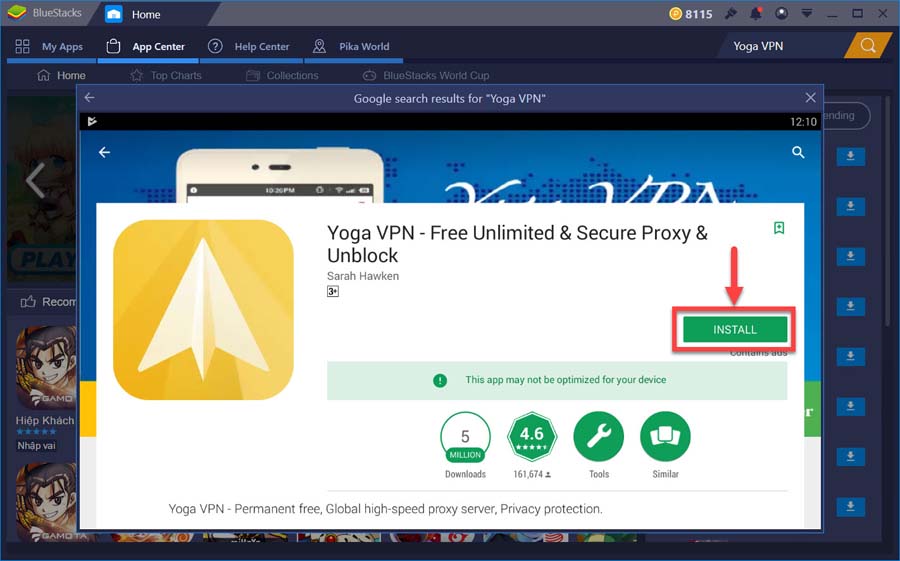
Task: Close the Google search results popup
Action: pos(810,98)
